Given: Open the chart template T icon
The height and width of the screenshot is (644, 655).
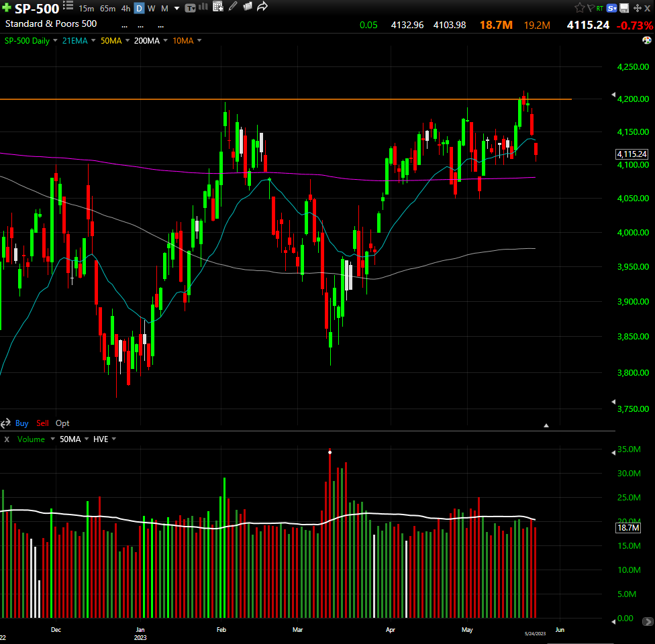Looking at the screenshot, I should pyautogui.click(x=190, y=8).
